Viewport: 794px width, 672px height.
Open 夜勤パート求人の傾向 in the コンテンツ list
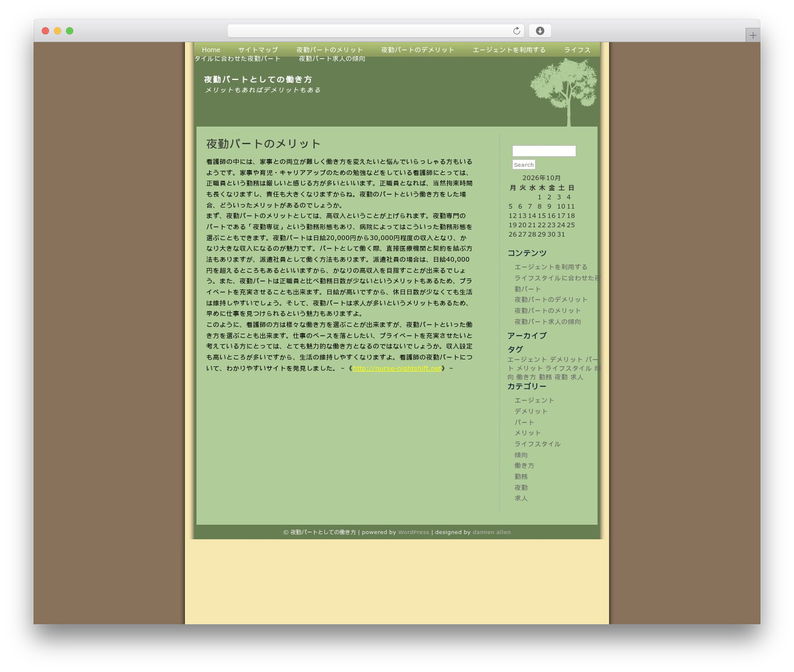(548, 322)
